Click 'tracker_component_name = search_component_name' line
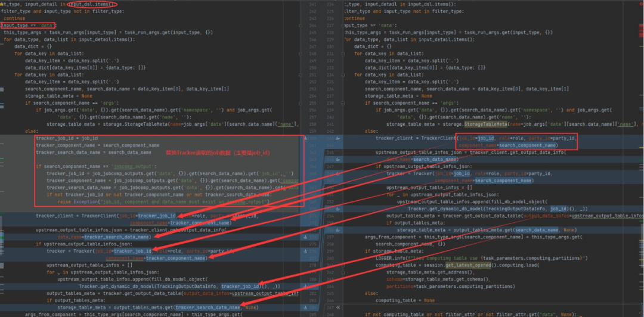This screenshot has width=644, height=317. pos(97,145)
